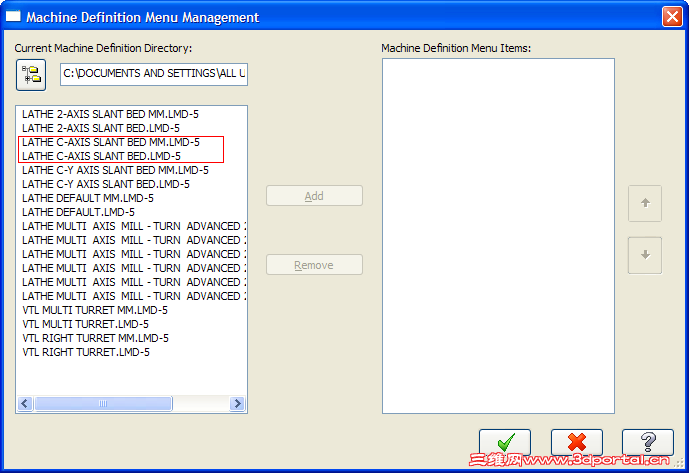Select LATHE DEFAULT.LMD-5 entry
The width and height of the screenshot is (689, 473).
pos(78,212)
